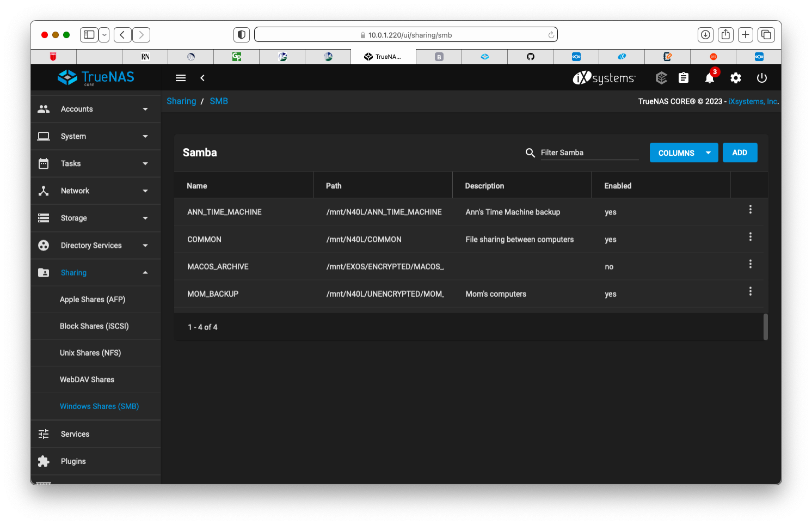Open options for COMMON share
The width and height of the screenshot is (812, 525).
click(x=751, y=237)
